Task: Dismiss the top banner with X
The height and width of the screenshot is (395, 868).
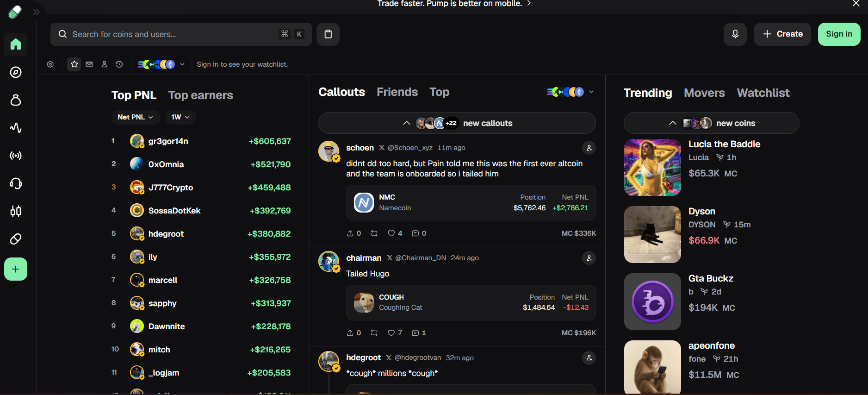Action: tap(856, 4)
